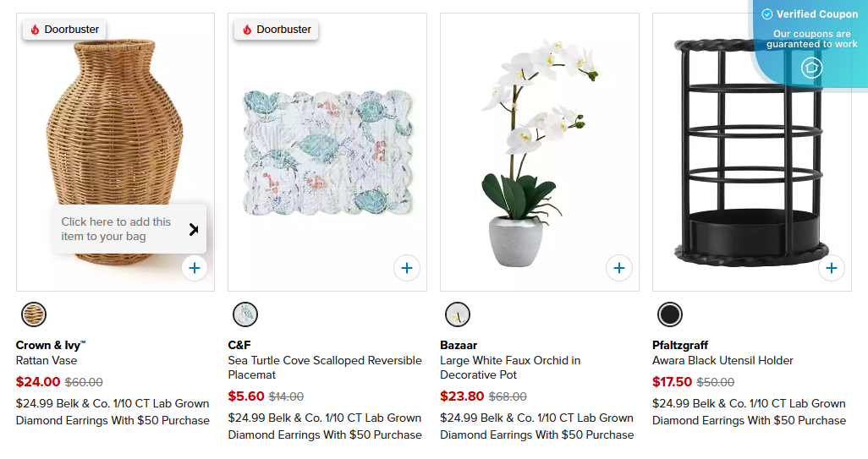
Task: Click plus icon on Sea Turtle Placemat
Action: tap(407, 268)
